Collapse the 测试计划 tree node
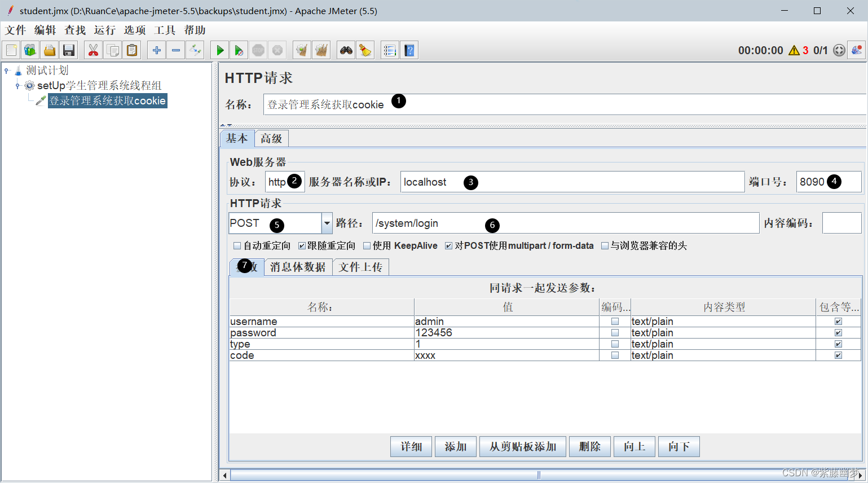This screenshot has width=868, height=483. (x=7, y=71)
